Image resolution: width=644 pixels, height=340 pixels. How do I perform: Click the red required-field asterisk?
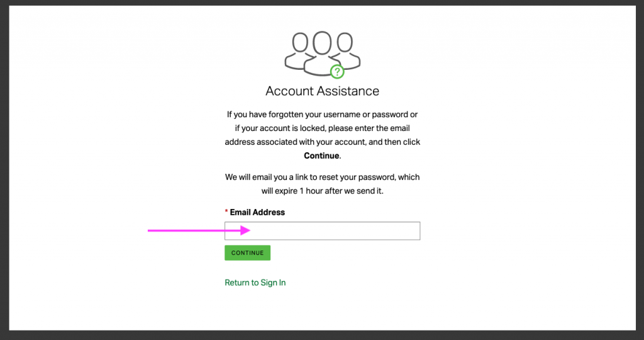click(x=226, y=212)
